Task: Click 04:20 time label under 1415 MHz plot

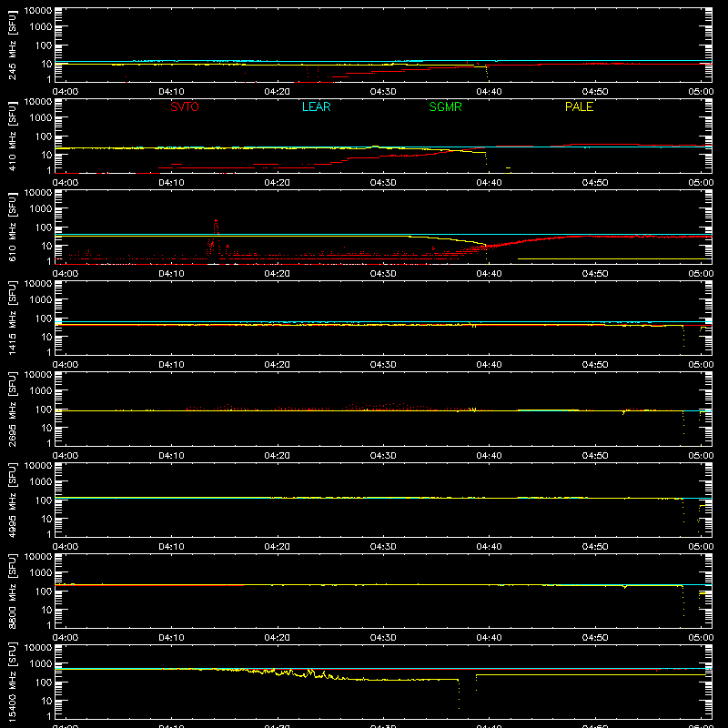Action: click(278, 365)
